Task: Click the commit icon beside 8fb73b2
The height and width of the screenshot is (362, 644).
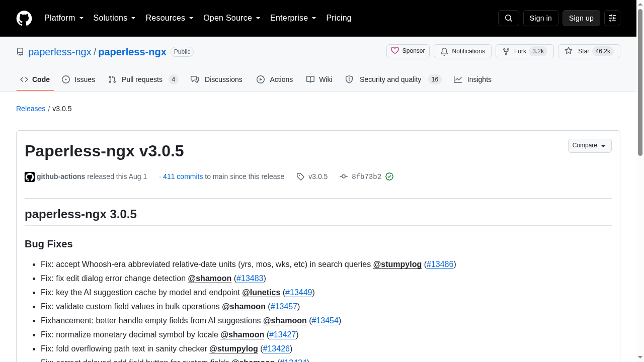Action: 344,176
